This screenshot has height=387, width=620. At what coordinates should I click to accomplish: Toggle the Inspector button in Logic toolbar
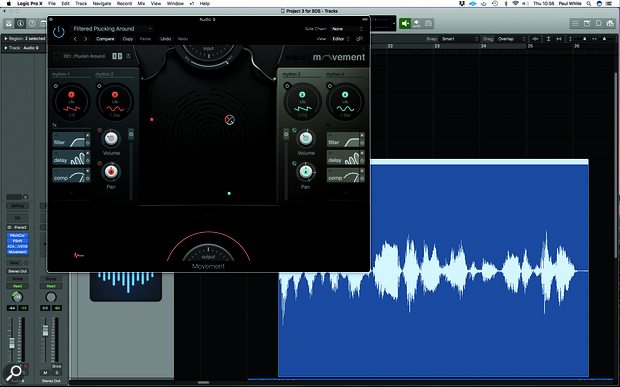coord(20,24)
